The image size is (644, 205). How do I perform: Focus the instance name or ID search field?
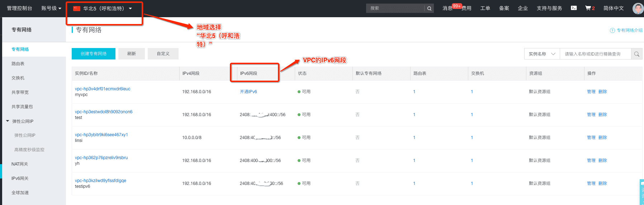point(595,54)
